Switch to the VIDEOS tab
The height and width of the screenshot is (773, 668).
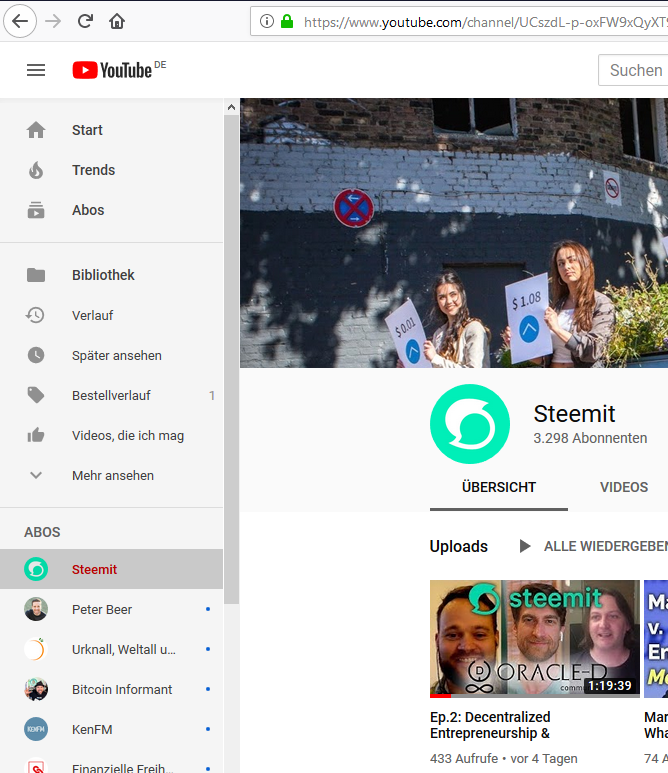624,487
